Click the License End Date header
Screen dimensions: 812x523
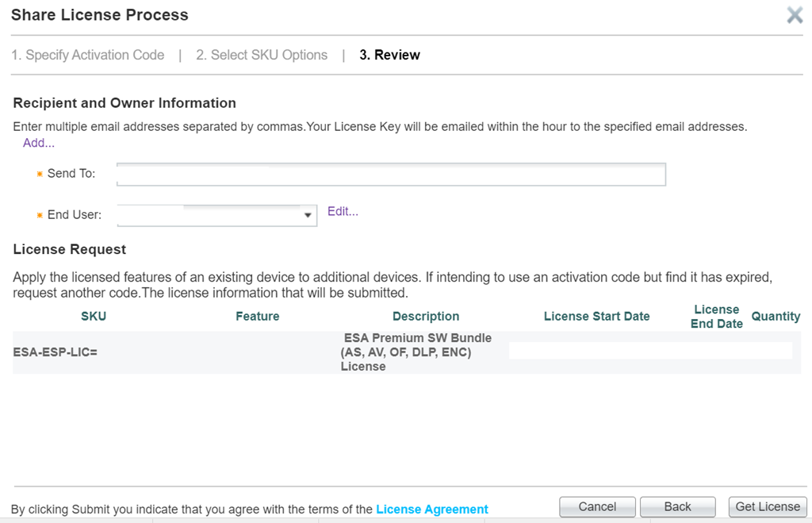[717, 317]
